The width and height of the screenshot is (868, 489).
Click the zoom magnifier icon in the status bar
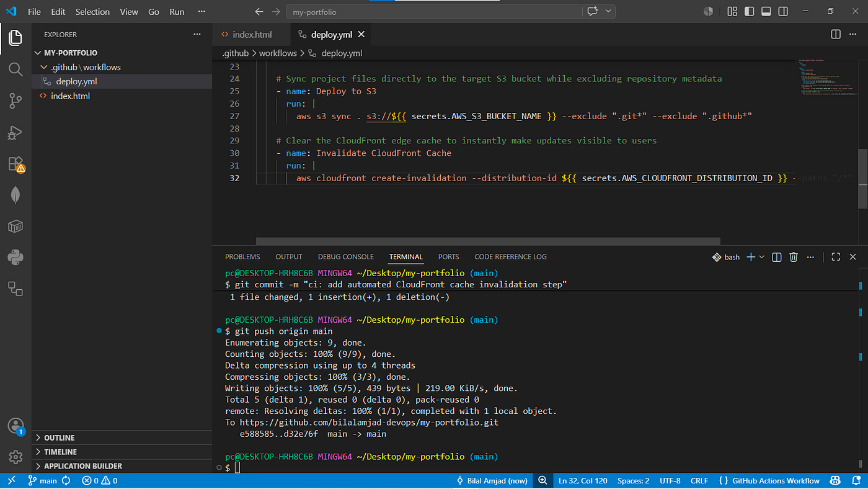pyautogui.click(x=542, y=480)
